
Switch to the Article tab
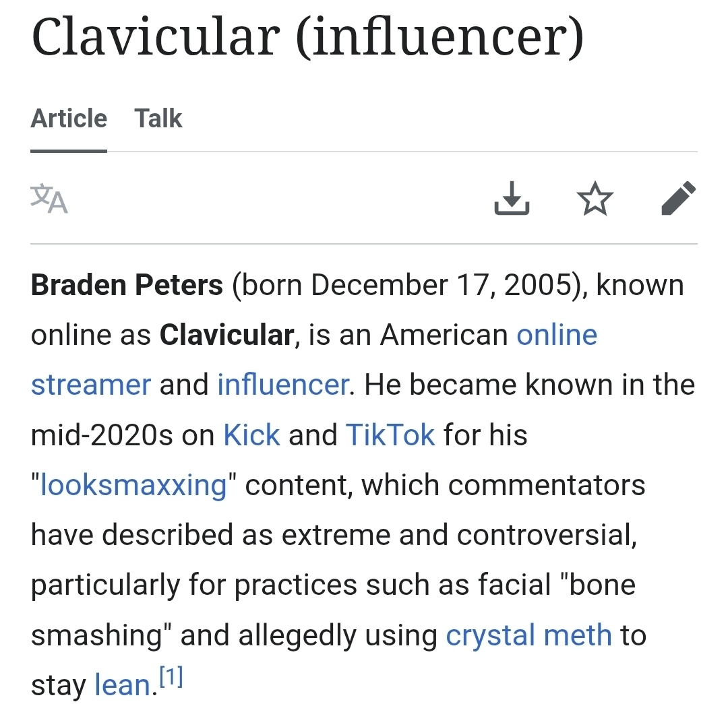coord(69,119)
